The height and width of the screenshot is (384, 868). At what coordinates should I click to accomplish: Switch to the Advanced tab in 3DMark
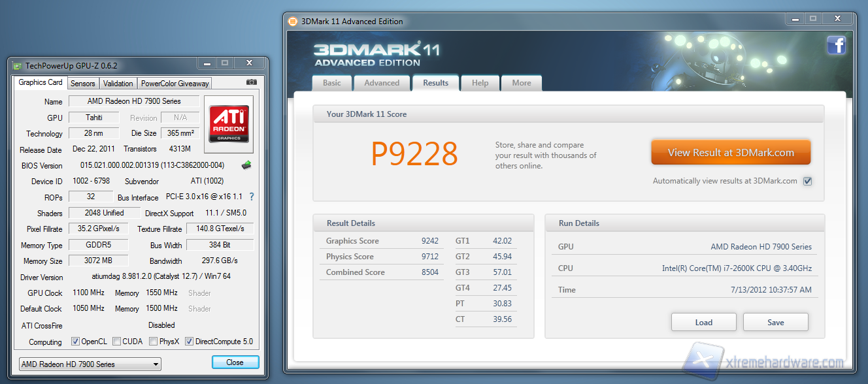pyautogui.click(x=382, y=83)
